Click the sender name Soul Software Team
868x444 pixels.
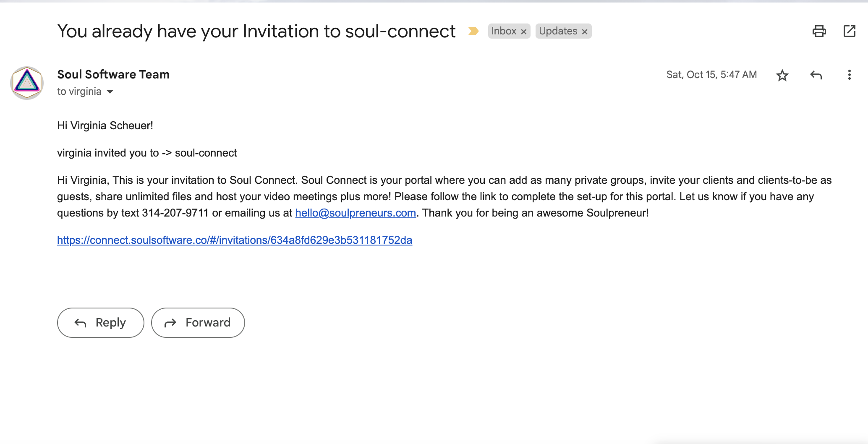[113, 74]
